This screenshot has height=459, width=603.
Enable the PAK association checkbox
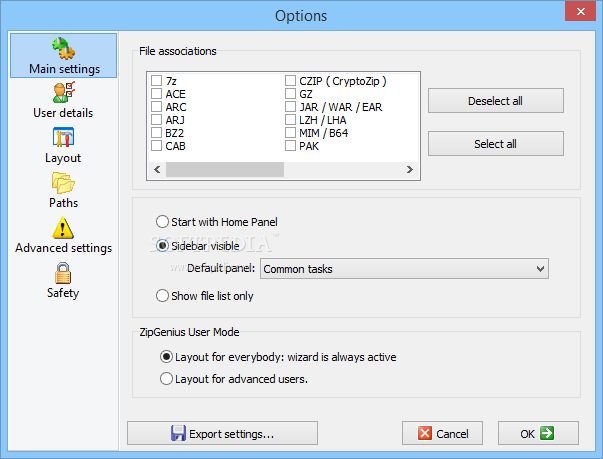tap(290, 146)
